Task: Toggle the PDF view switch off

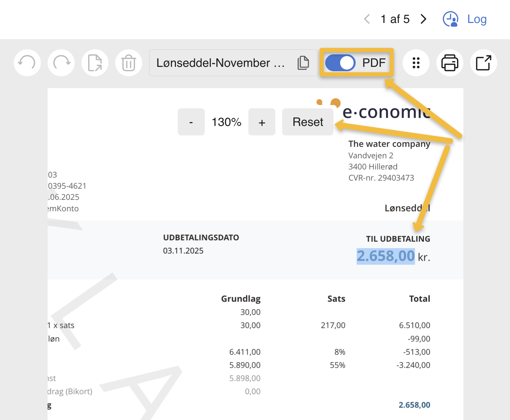Action: [x=340, y=63]
